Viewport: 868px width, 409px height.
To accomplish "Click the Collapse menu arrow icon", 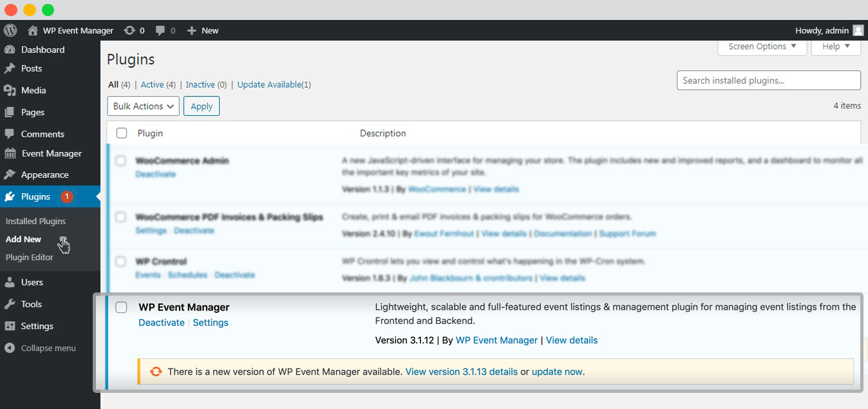I will click(10, 348).
